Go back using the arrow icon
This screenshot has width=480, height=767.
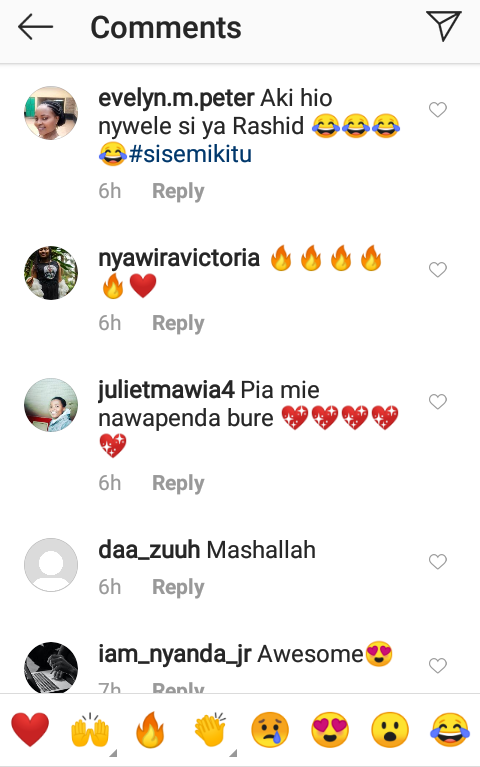tap(35, 27)
